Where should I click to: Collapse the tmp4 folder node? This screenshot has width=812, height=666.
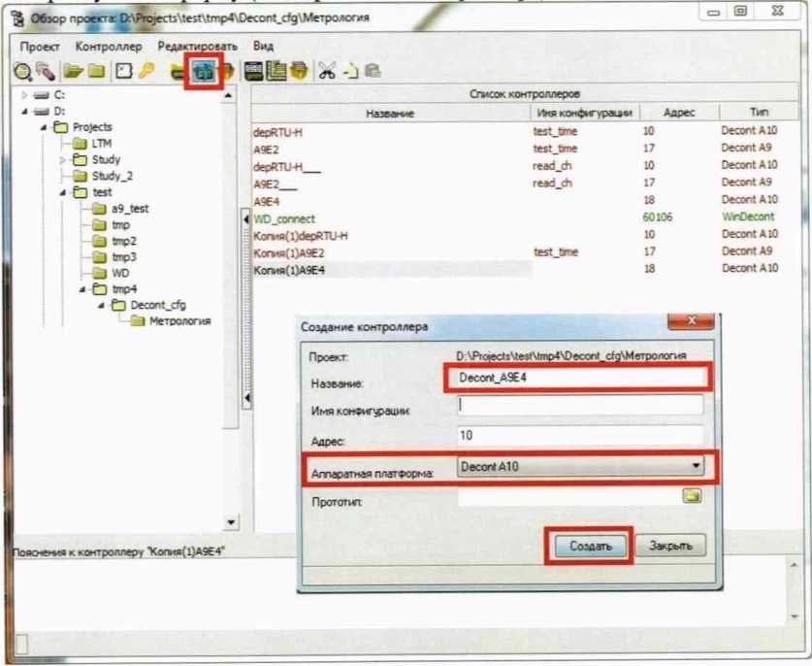tap(82, 289)
